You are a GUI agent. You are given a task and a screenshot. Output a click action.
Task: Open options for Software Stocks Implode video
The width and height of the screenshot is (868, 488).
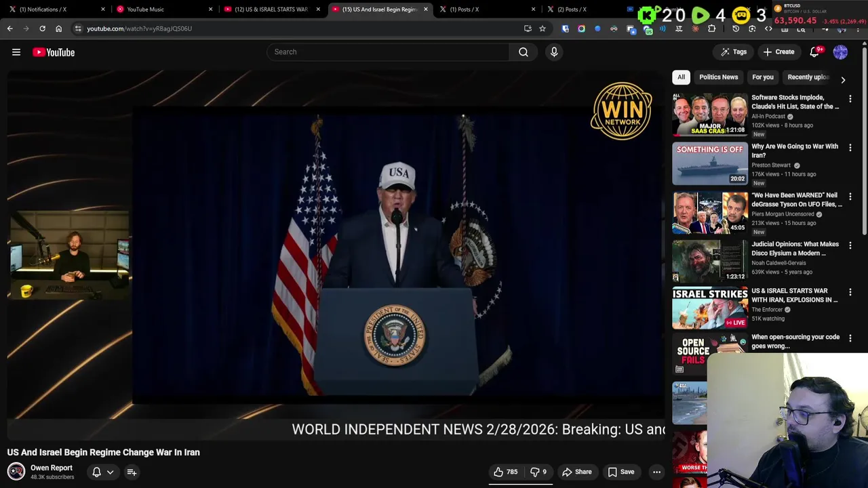(850, 99)
